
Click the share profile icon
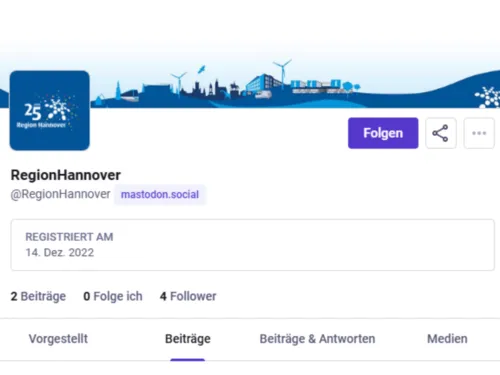click(441, 133)
